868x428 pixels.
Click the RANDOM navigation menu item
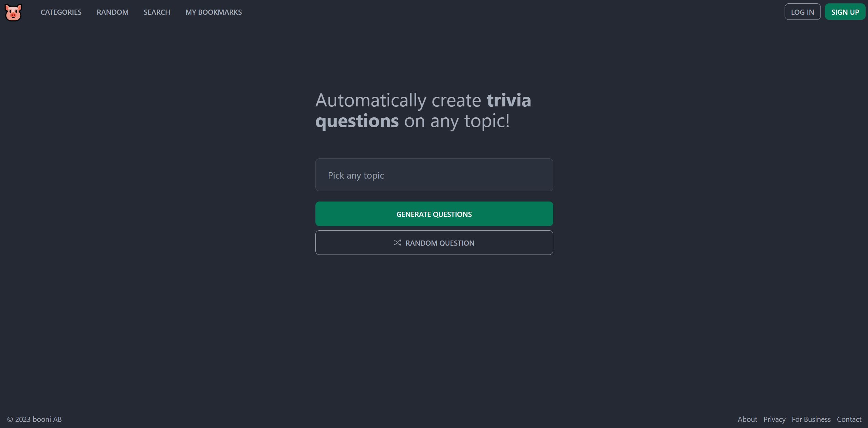[x=112, y=12]
